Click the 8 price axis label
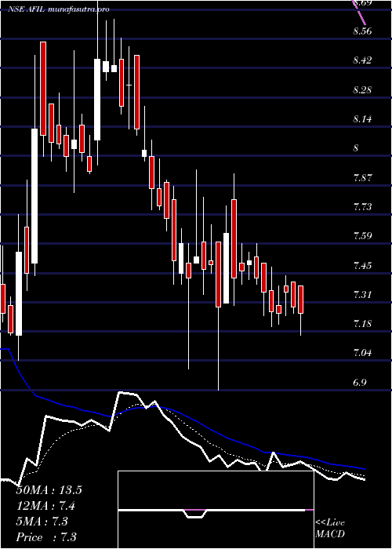The height and width of the screenshot is (549, 392). click(356, 148)
